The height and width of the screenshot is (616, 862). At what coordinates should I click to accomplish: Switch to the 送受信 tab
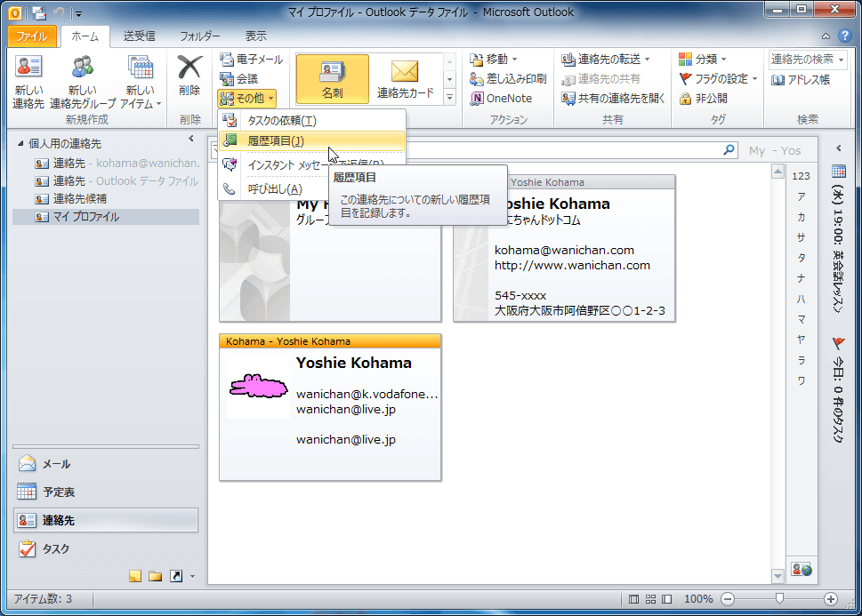click(x=139, y=36)
